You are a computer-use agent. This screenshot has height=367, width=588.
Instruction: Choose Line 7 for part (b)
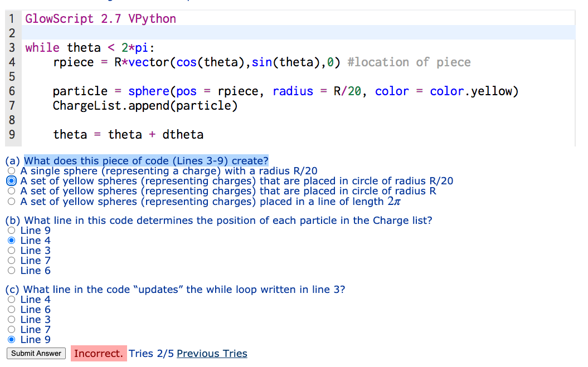pos(12,261)
